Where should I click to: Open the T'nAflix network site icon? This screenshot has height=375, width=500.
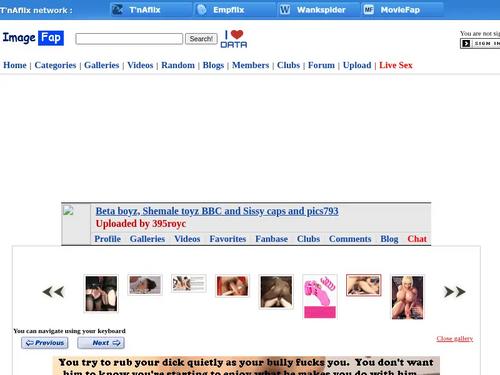tap(117, 10)
